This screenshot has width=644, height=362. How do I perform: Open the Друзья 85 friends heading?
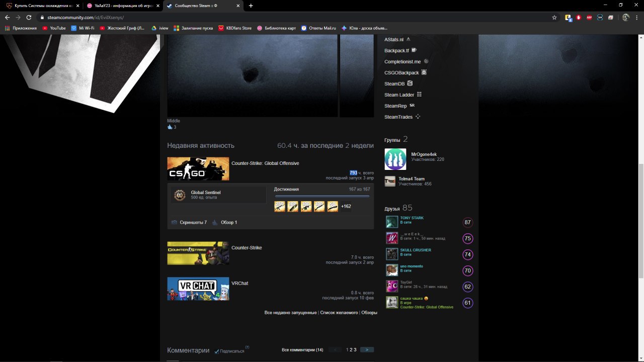pyautogui.click(x=398, y=208)
